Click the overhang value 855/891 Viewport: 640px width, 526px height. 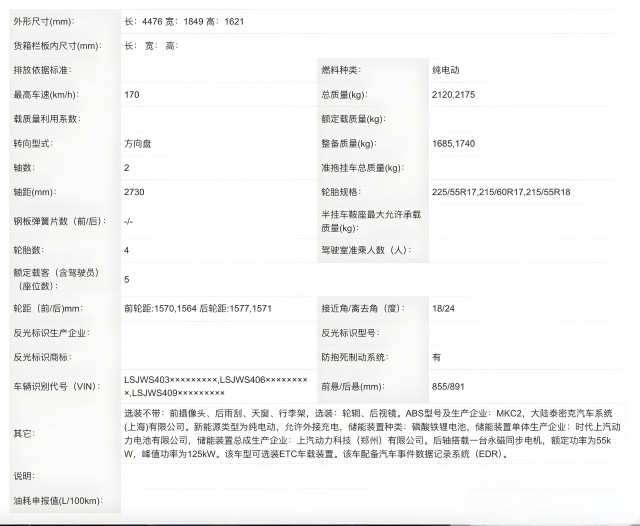tap(448, 386)
